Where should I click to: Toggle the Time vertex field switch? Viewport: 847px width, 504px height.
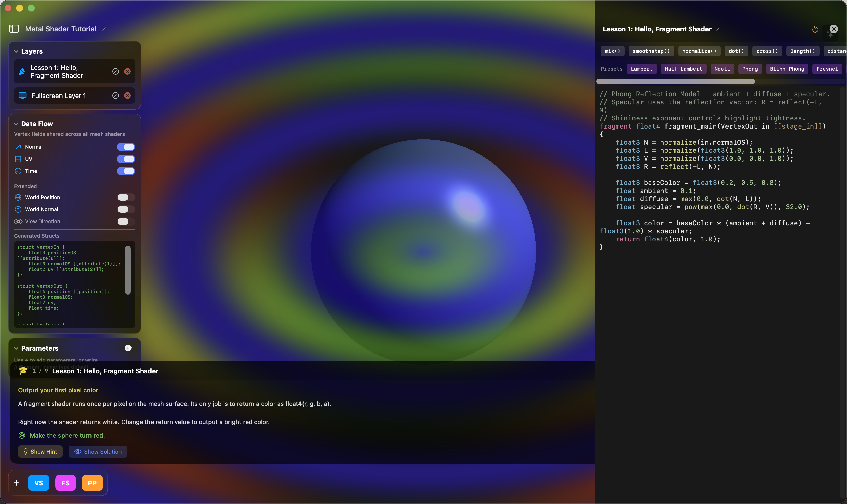point(126,171)
